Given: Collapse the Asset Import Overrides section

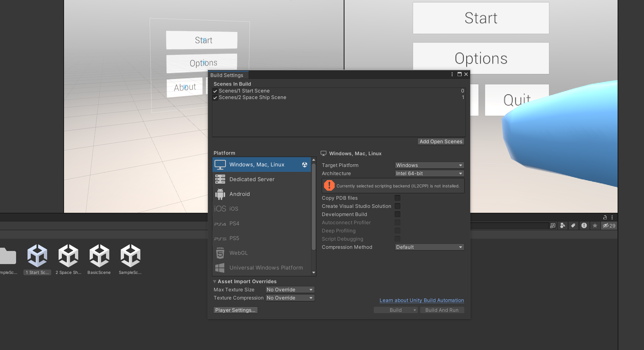Looking at the screenshot, I should click(x=215, y=282).
